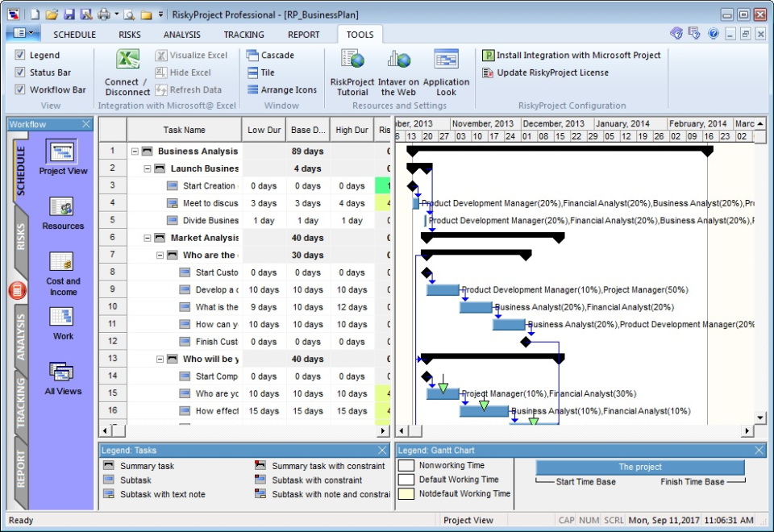The image size is (774, 532).
Task: Open the Resources view icon
Action: click(x=63, y=208)
